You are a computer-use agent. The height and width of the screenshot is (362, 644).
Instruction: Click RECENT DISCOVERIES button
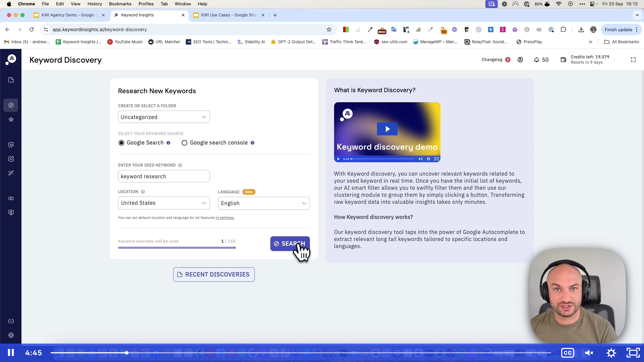[x=214, y=275]
